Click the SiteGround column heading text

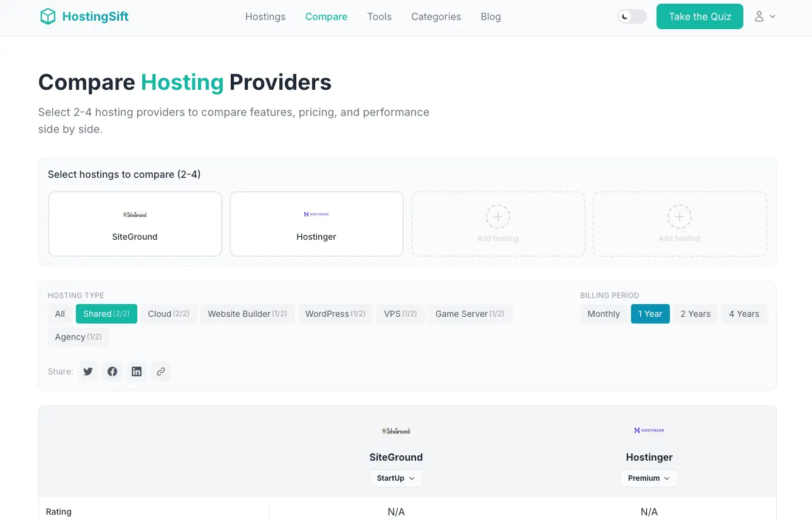click(x=396, y=457)
